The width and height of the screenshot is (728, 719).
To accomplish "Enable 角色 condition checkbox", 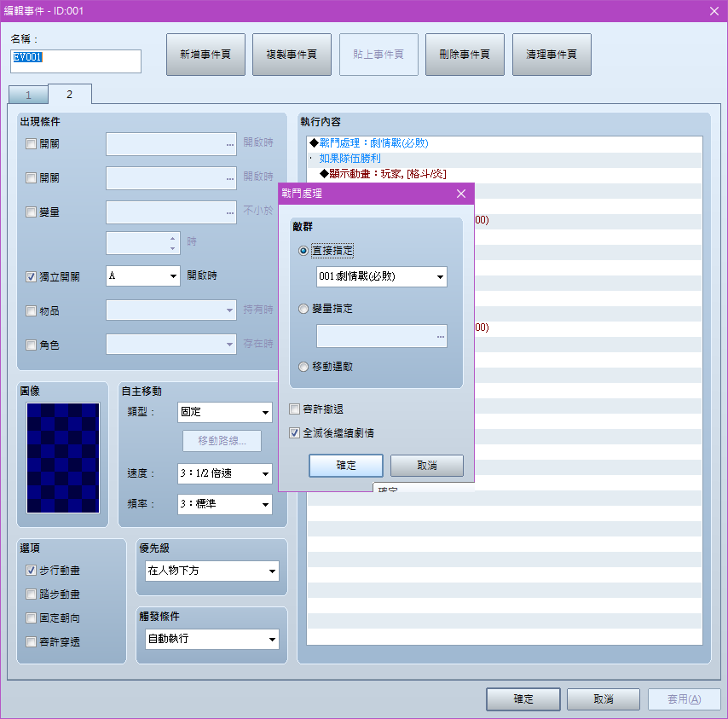I will pyautogui.click(x=31, y=345).
